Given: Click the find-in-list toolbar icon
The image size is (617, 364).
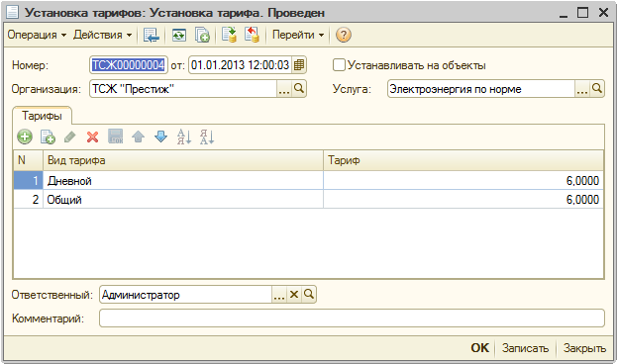Looking at the screenshot, I should (x=152, y=35).
